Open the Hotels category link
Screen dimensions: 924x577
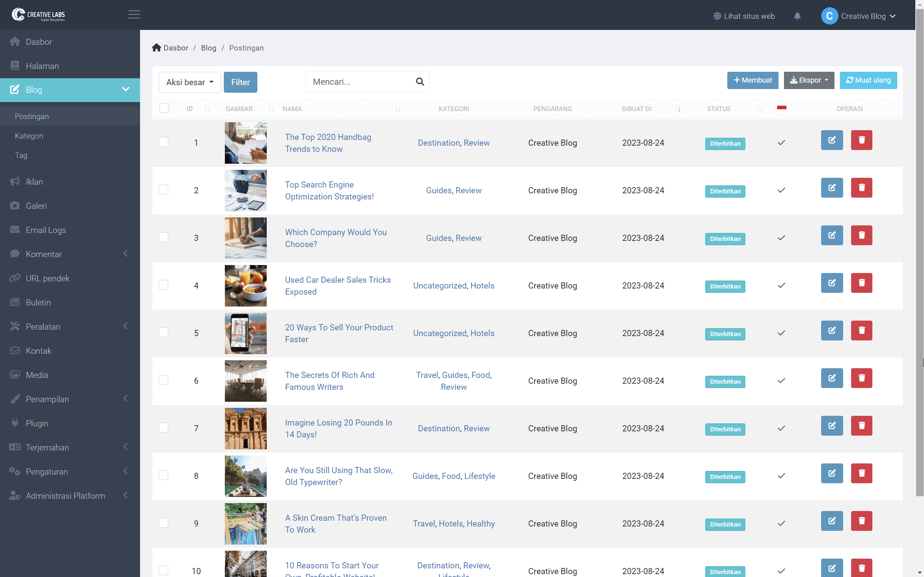483,286
